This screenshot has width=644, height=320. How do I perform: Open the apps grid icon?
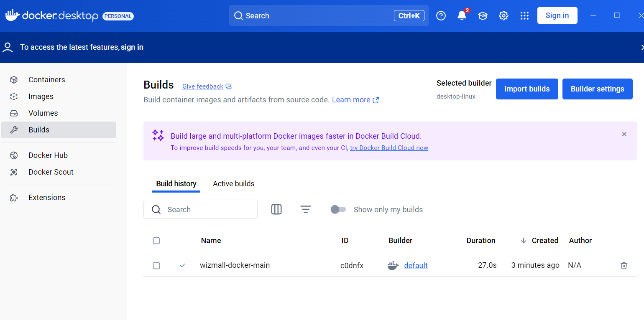tap(524, 15)
